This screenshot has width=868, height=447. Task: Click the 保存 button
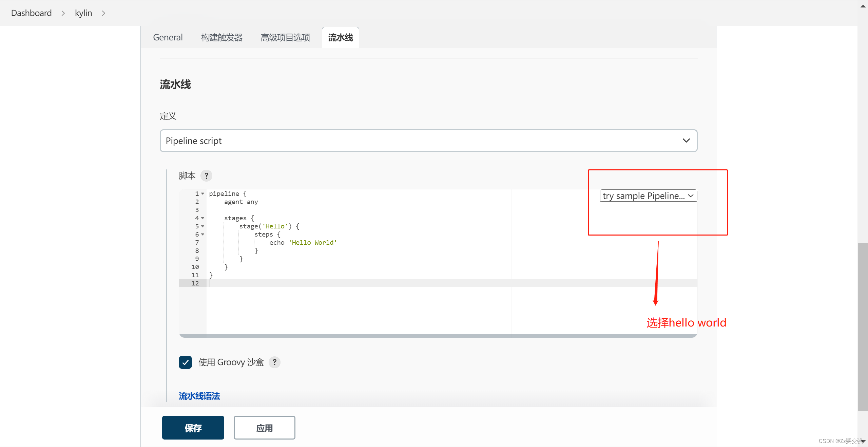pyautogui.click(x=193, y=428)
